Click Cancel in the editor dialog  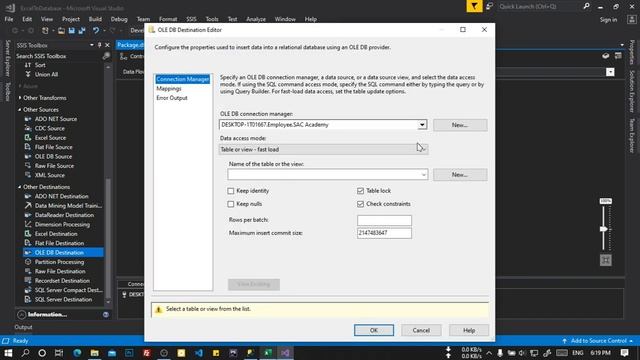[421, 330]
